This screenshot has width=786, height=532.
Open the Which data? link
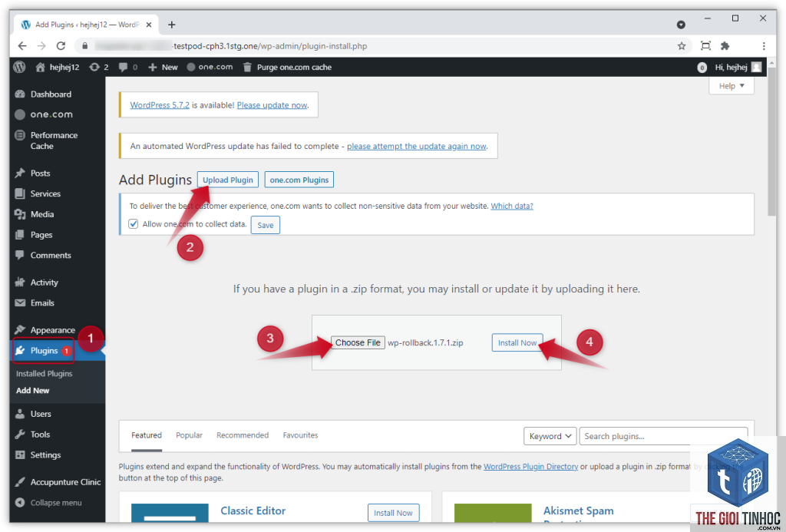(x=512, y=206)
